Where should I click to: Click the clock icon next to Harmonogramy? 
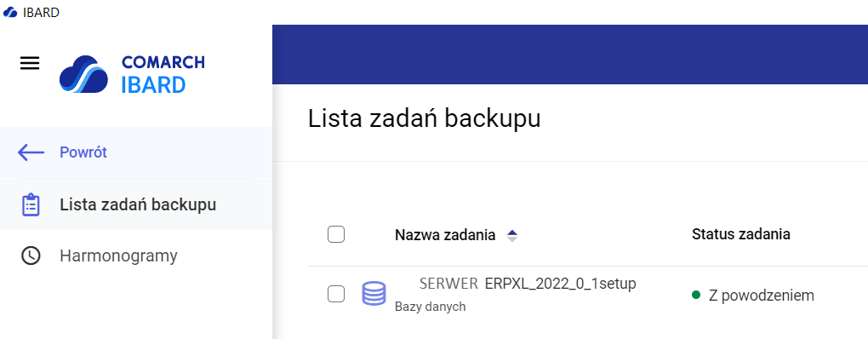click(x=31, y=256)
